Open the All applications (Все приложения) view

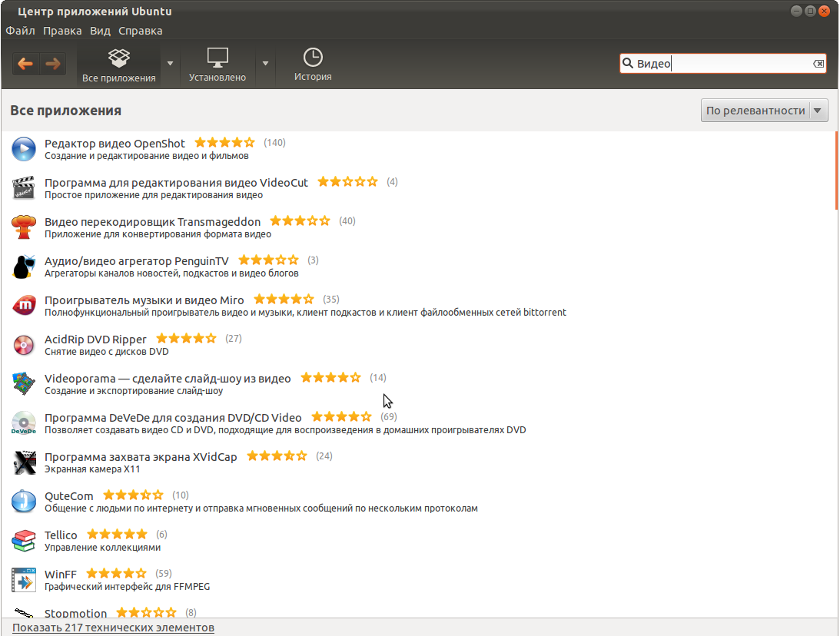pos(119,65)
